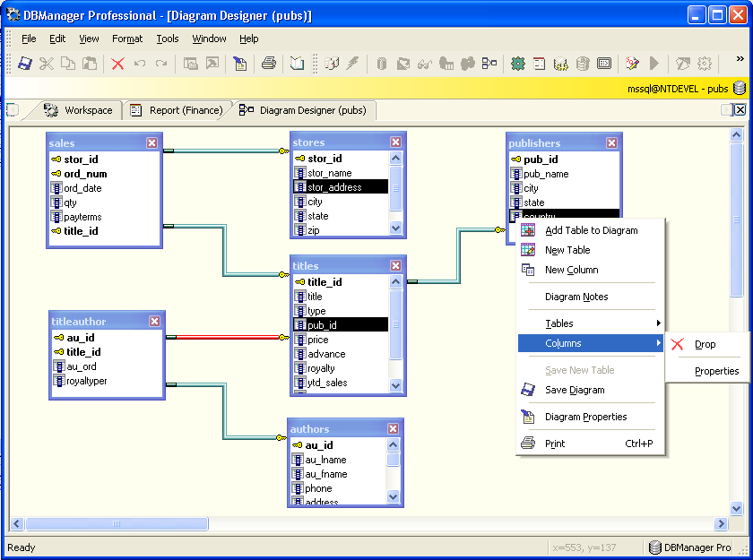Close the publishers table box
Viewport: 753px width, 560px height.
611,143
